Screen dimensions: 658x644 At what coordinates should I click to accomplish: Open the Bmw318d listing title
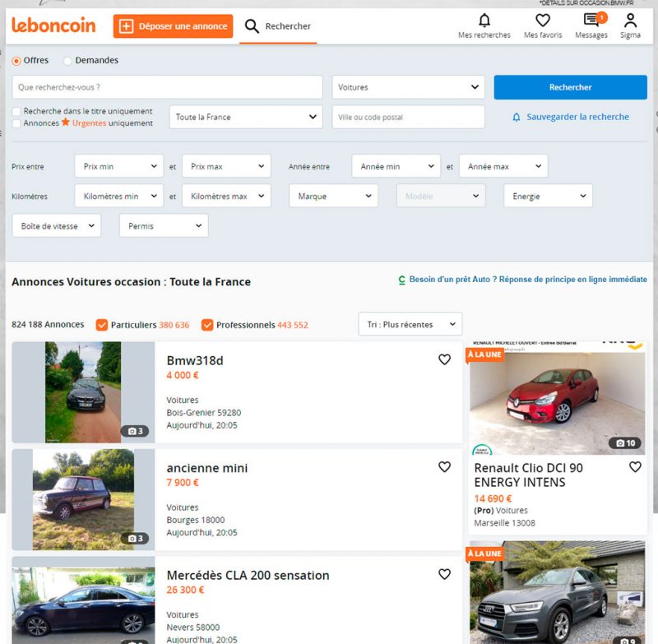pos(195,360)
